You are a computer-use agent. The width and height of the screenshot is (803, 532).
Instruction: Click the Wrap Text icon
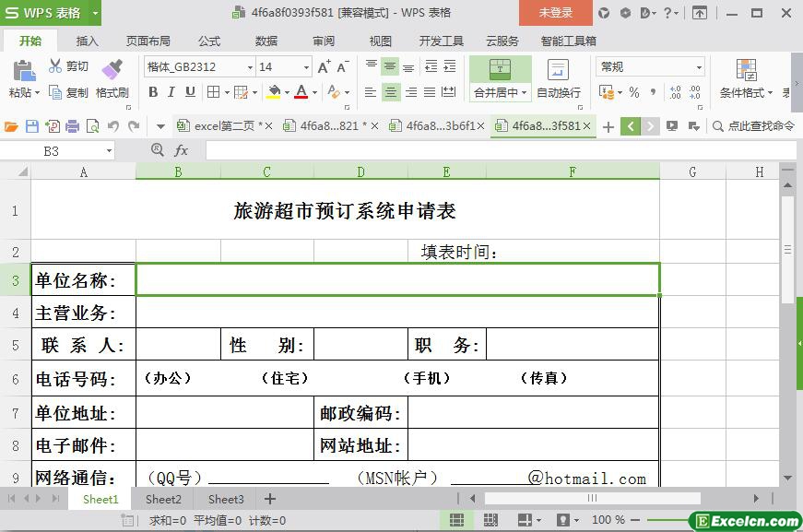558,70
